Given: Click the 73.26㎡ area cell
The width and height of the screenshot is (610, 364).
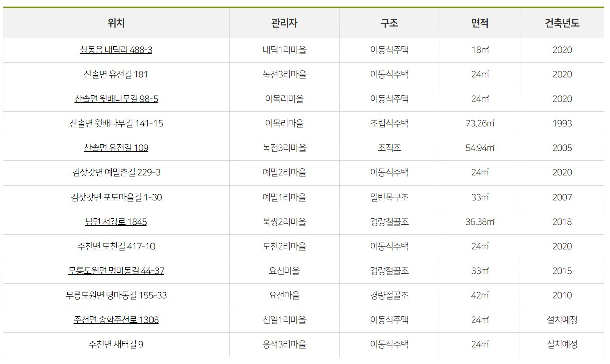Looking at the screenshot, I should (480, 123).
